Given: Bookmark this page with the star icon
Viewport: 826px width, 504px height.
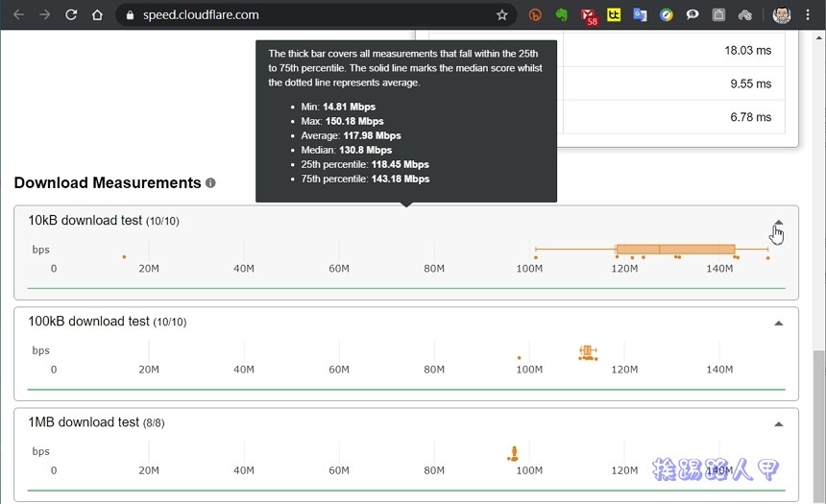Looking at the screenshot, I should click(x=502, y=14).
